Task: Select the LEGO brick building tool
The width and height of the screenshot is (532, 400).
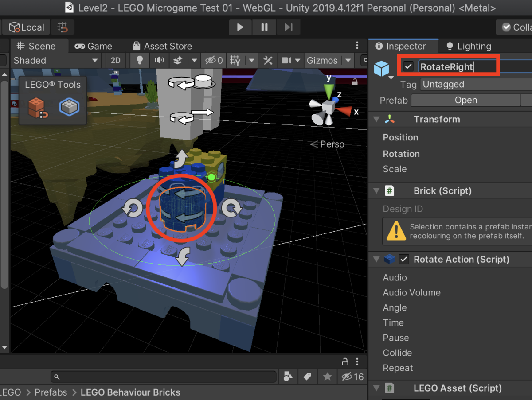Action: (x=38, y=107)
